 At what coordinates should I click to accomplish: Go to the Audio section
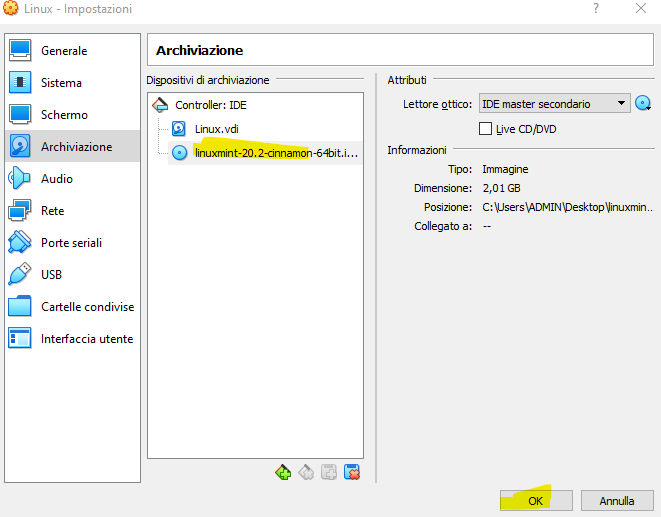[x=73, y=178]
